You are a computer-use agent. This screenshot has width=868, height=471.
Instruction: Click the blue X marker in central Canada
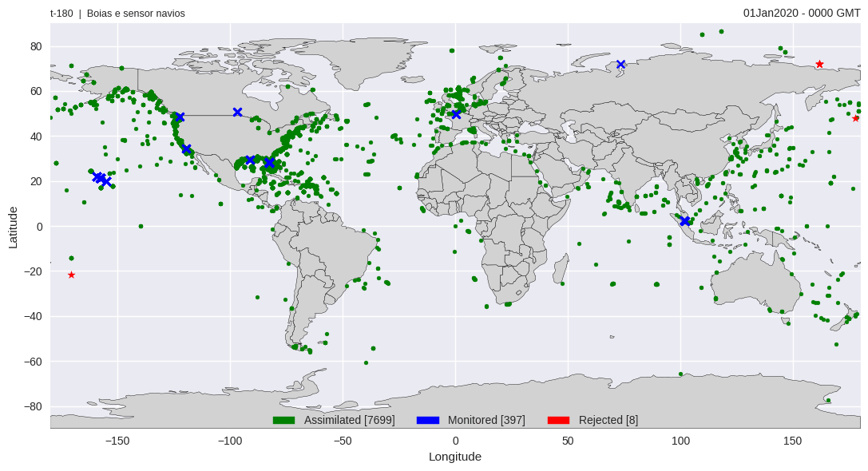[237, 113]
